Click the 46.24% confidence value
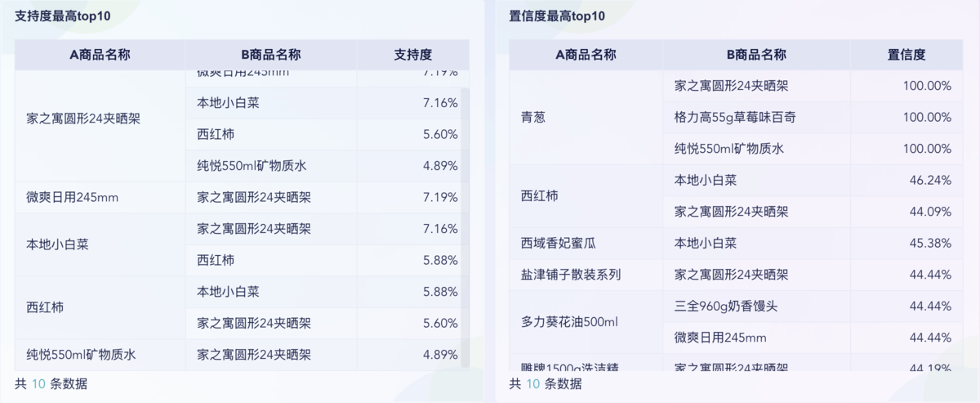The height and width of the screenshot is (403, 980). (x=930, y=181)
